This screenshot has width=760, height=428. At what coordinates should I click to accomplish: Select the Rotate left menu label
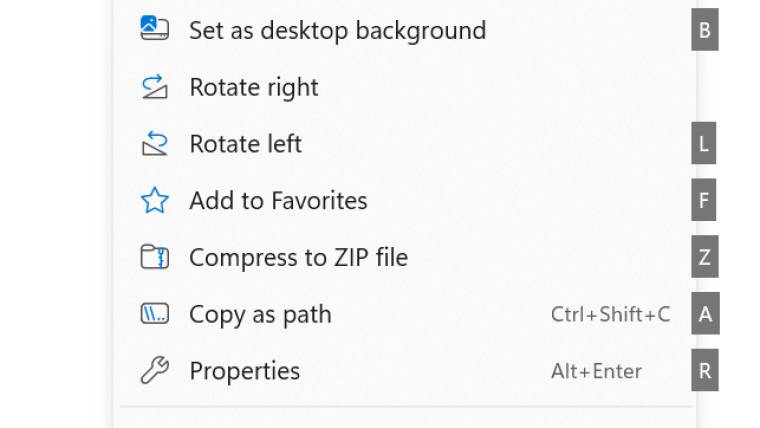[x=245, y=144]
